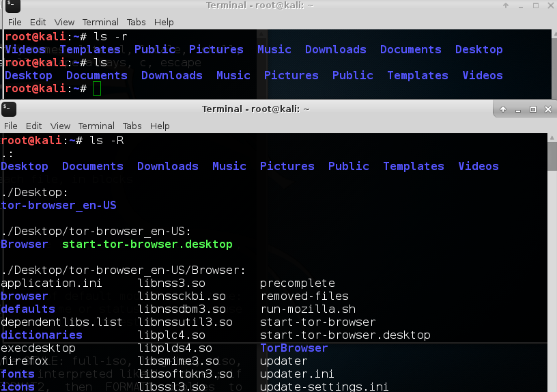Click 'ls -R' command in front terminal
Image resolution: width=557 pixels, height=392 pixels.
point(106,141)
